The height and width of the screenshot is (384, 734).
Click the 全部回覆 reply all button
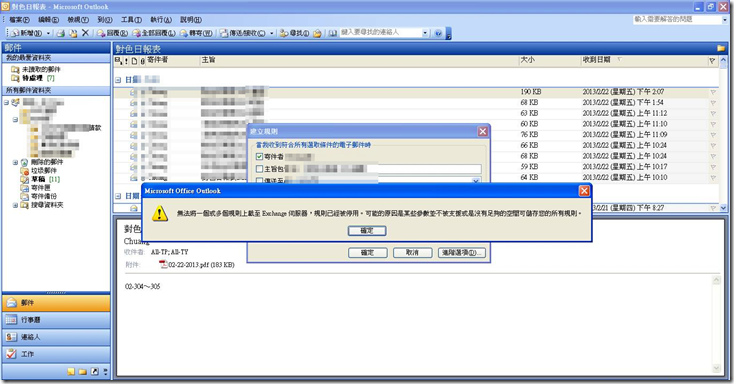pos(154,33)
